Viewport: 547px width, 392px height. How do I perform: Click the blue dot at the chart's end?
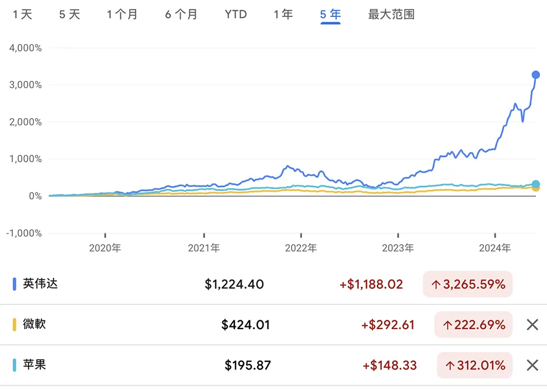tap(536, 74)
